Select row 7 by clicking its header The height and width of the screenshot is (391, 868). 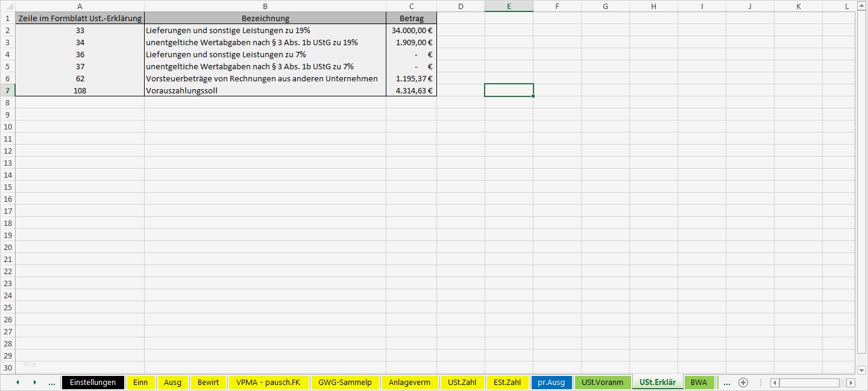(8, 90)
